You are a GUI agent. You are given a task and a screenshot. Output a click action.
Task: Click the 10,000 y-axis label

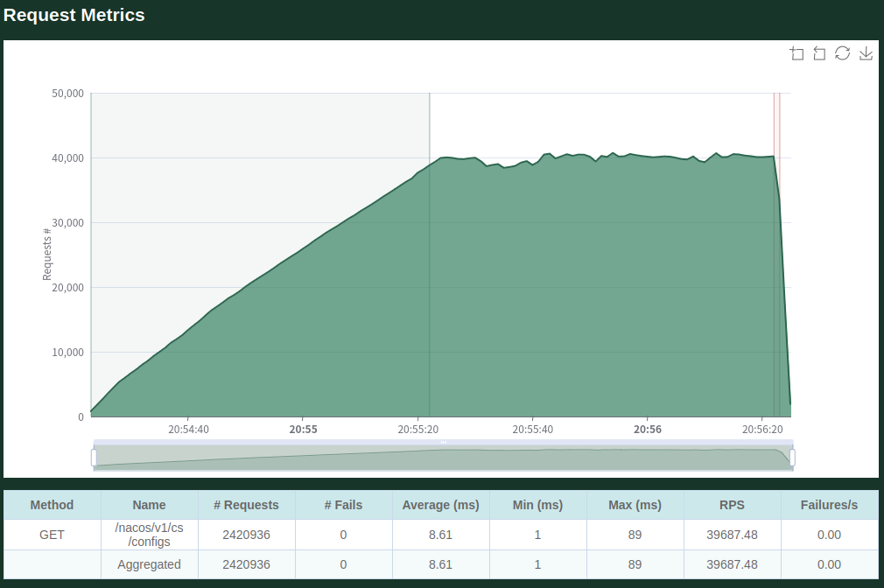point(67,353)
